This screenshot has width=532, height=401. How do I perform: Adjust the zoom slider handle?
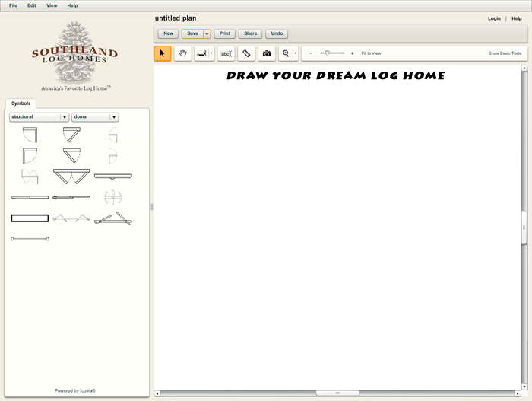(x=327, y=53)
